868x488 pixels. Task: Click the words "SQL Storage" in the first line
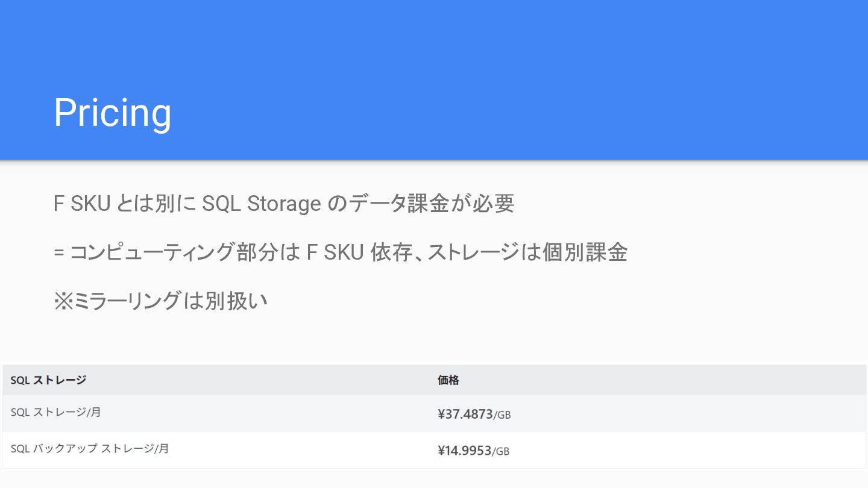click(261, 204)
